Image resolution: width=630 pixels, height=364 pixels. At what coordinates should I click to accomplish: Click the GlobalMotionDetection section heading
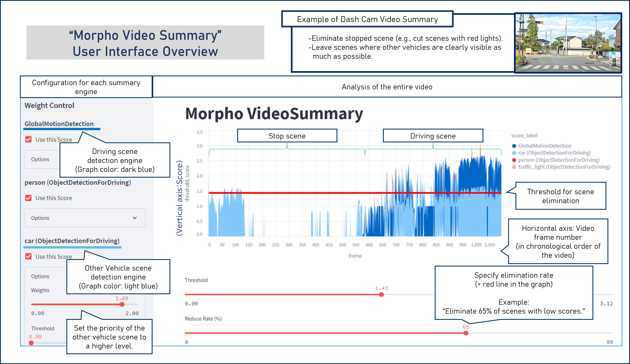tap(59, 124)
